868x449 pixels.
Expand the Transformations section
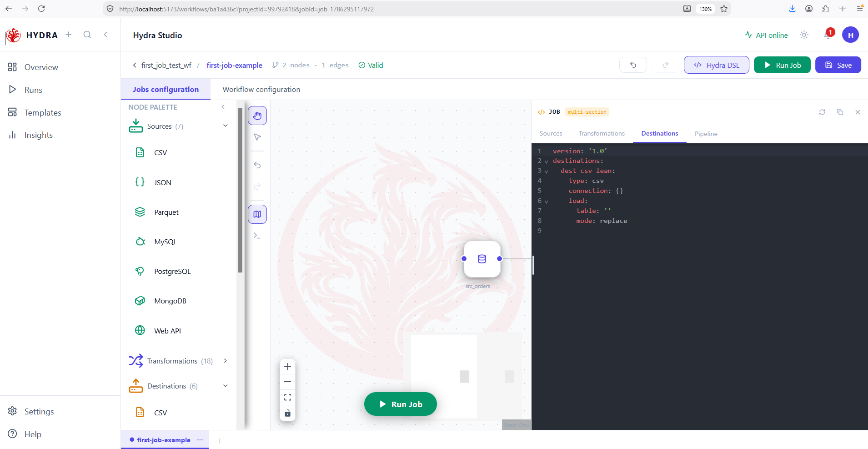(226, 361)
